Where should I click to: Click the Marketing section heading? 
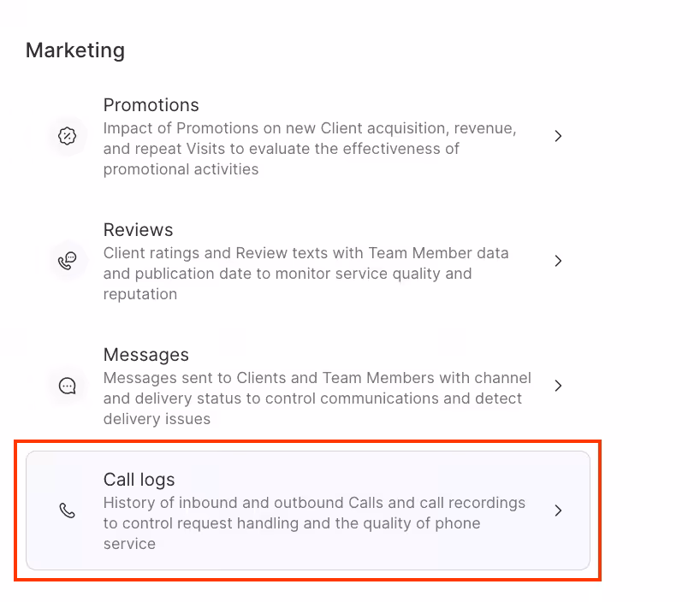point(75,50)
